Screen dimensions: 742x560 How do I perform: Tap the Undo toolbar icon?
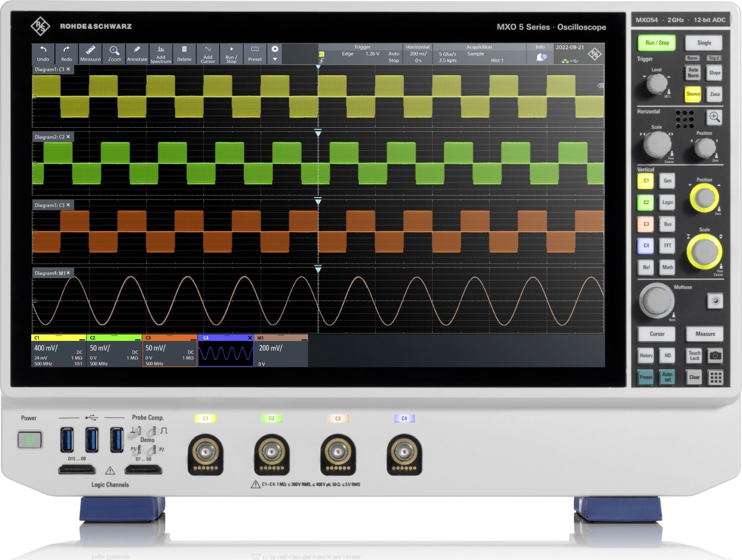pyautogui.click(x=43, y=53)
